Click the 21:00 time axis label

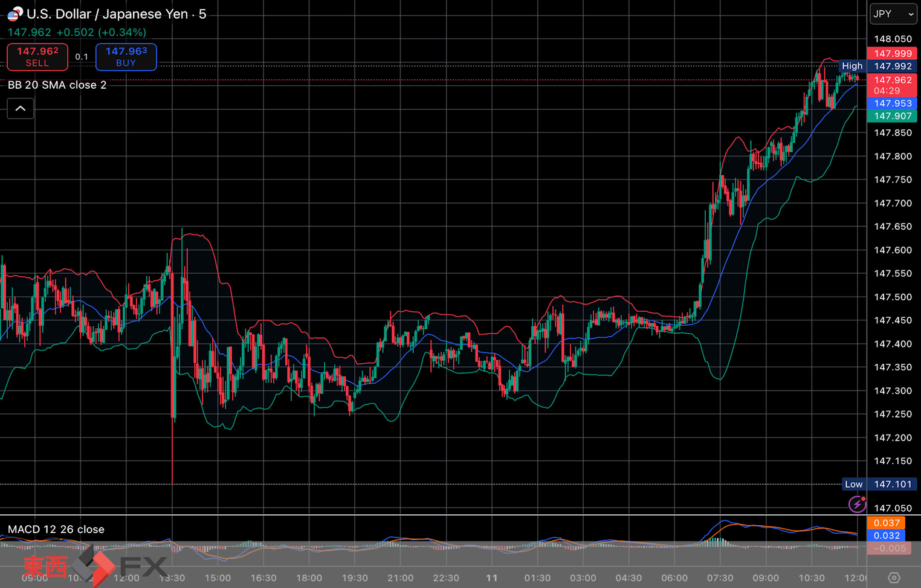pos(400,578)
